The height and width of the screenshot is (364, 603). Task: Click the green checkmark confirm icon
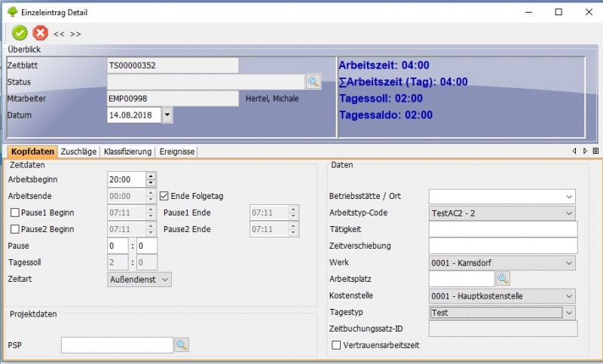[x=20, y=32]
